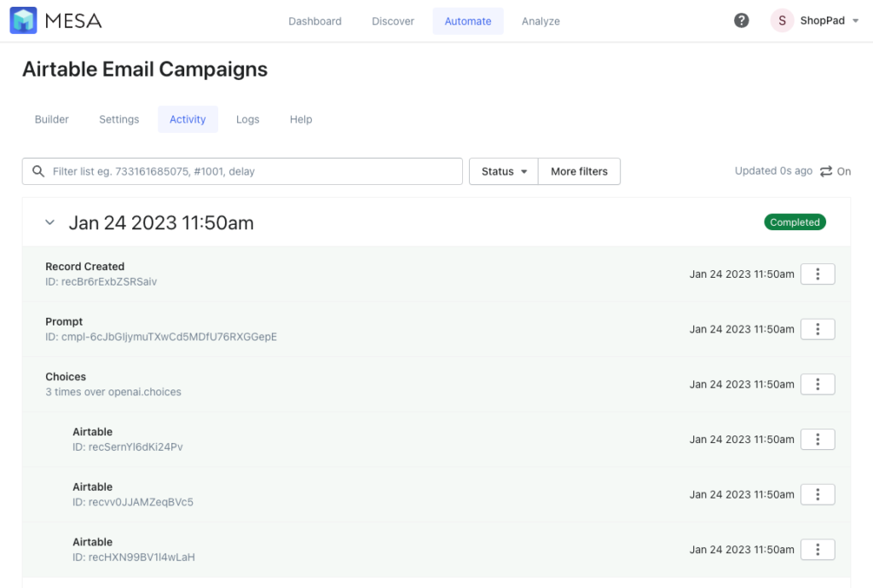Click the Jan 24 2023 11:50am run heading

pyautogui.click(x=161, y=222)
